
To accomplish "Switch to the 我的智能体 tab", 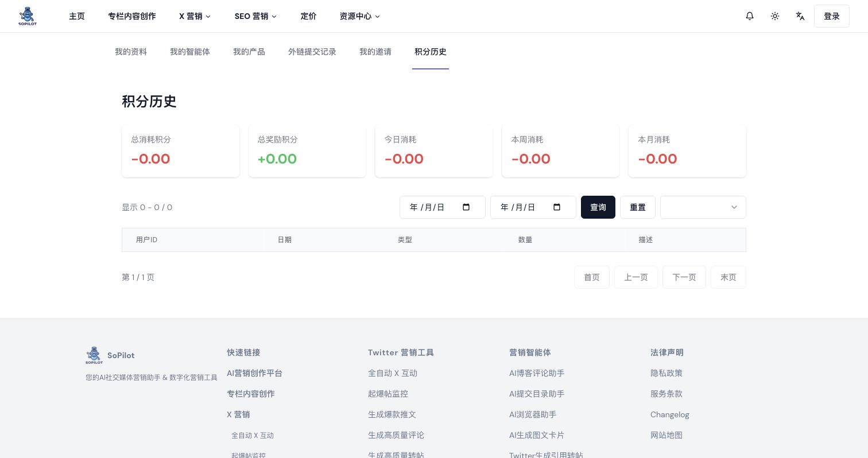I will [190, 52].
